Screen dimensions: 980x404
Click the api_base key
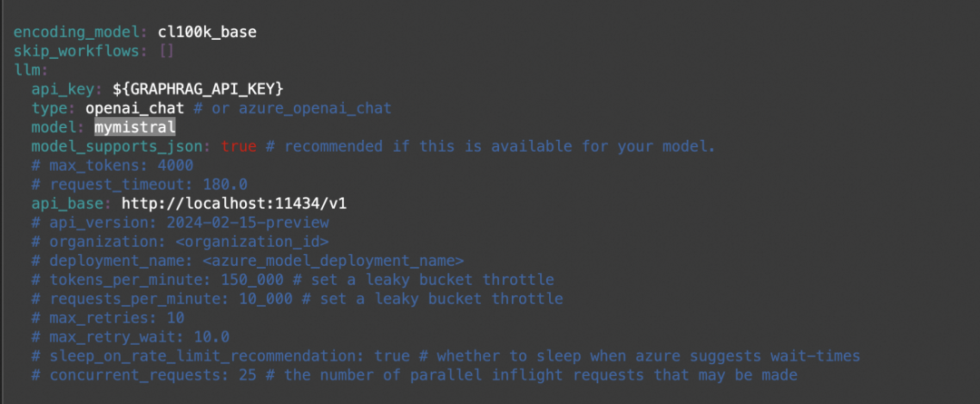pyautogui.click(x=69, y=203)
